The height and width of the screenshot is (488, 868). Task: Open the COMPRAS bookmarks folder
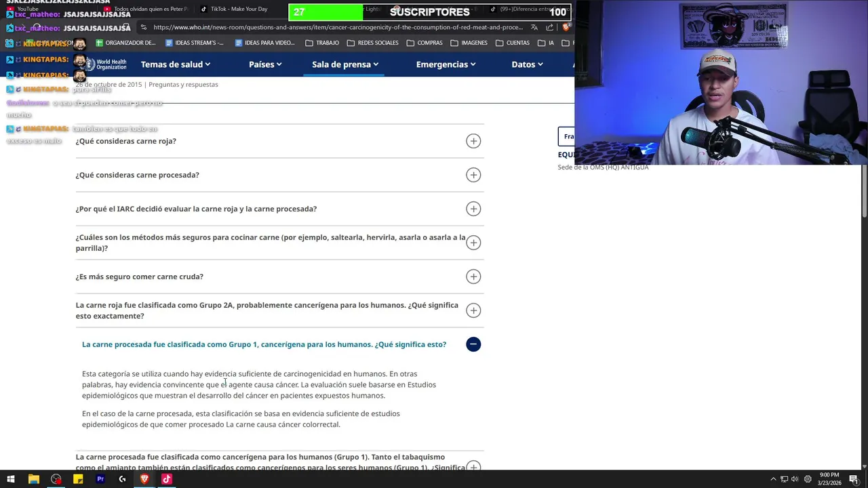[425, 43]
